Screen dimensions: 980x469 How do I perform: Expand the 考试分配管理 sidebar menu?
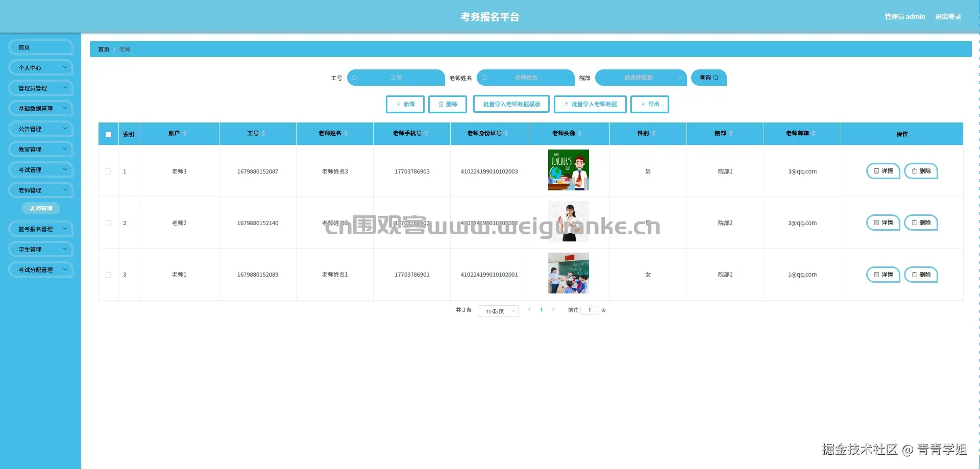point(41,270)
